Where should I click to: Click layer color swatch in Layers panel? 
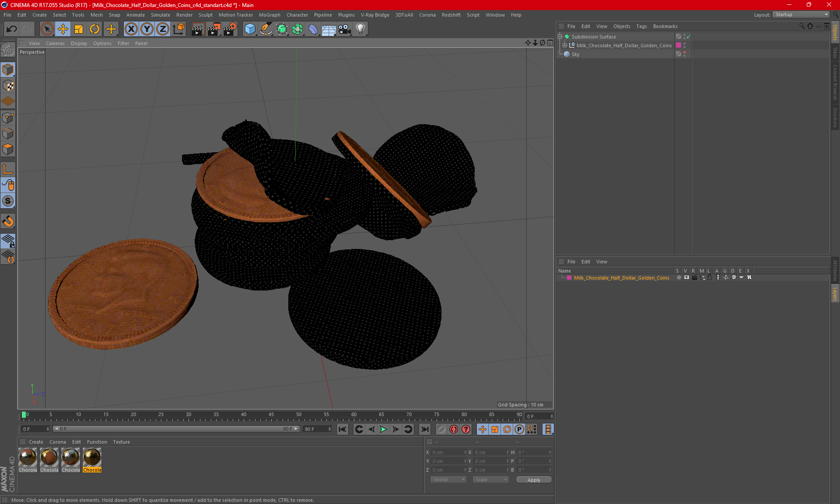[x=569, y=278]
